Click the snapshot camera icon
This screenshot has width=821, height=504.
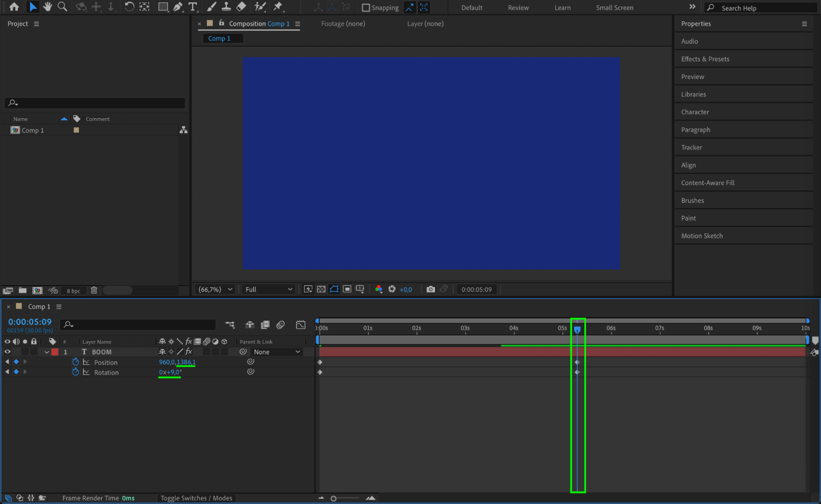[x=430, y=290]
